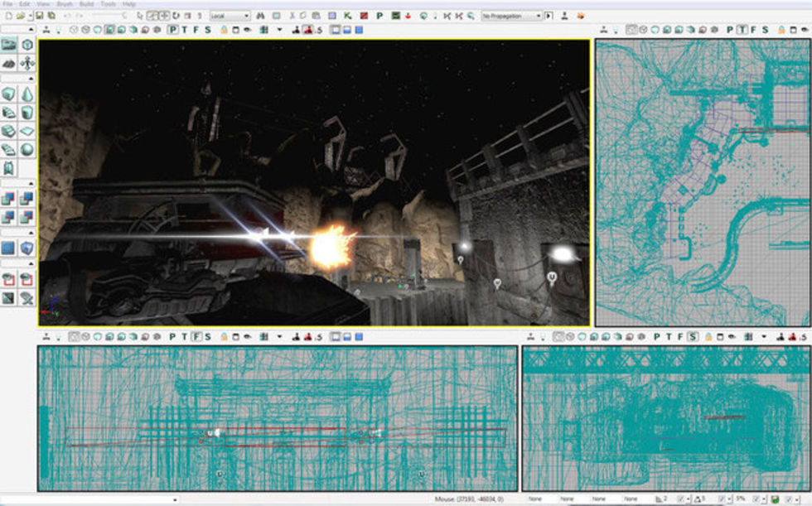812x506 pixels.
Task: Select the Cube brush builder
Action: pyautogui.click(x=9, y=94)
